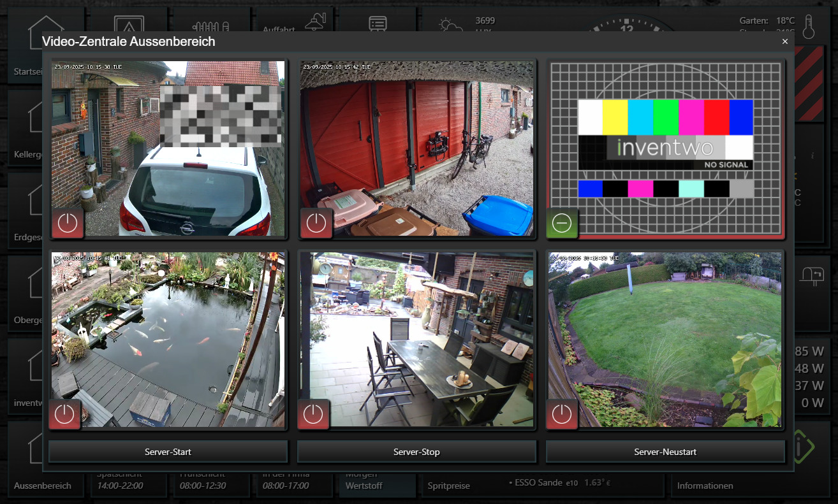The width and height of the screenshot is (838, 504).
Task: Open the mailbox icon
Action: tap(812, 274)
